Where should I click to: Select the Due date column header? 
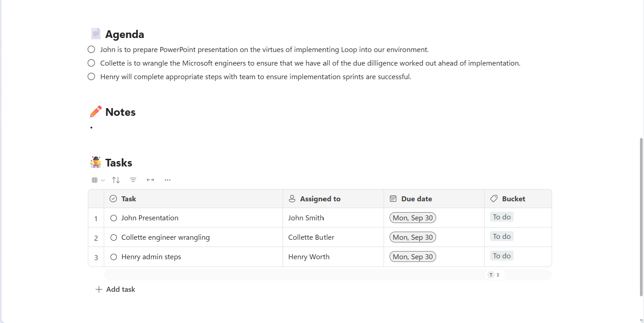click(x=434, y=199)
